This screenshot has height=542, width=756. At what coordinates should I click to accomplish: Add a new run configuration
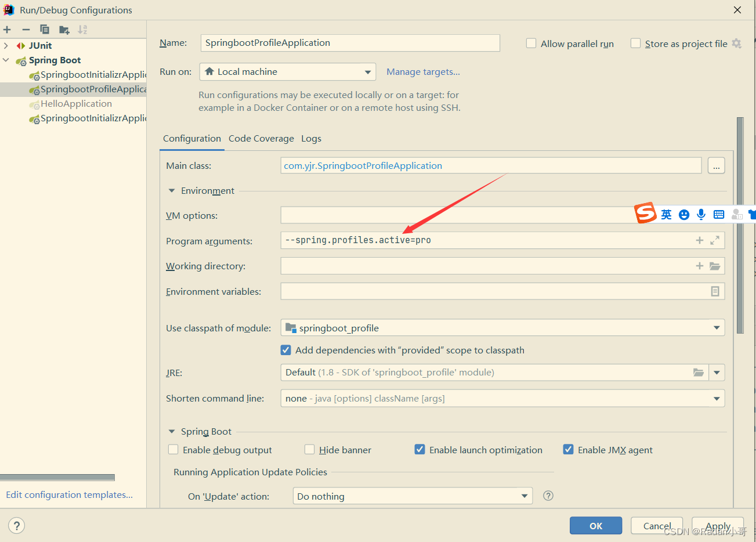pyautogui.click(x=7, y=30)
